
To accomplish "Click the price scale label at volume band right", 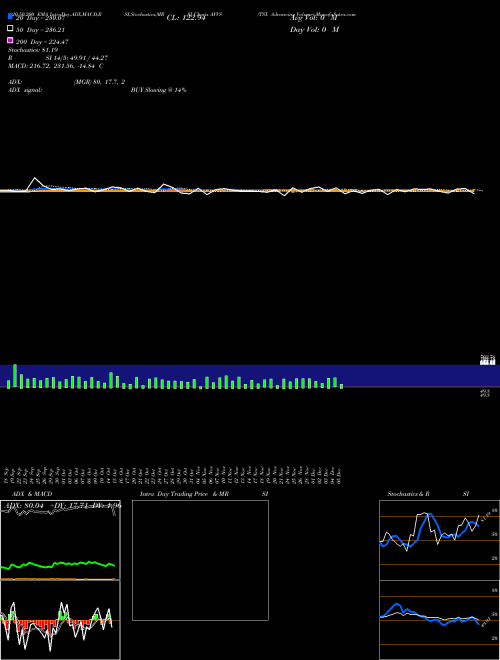I will point(488,360).
